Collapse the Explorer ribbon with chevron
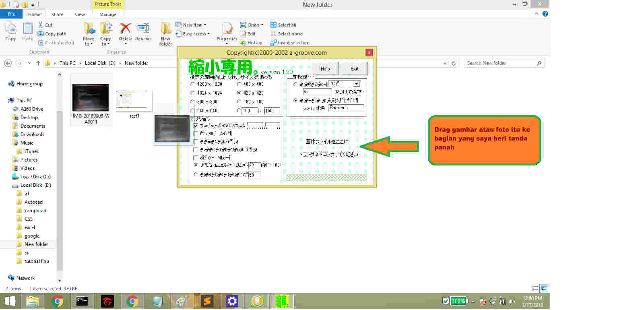Screen dimensions: 644x310 pyautogui.click(x=536, y=14)
